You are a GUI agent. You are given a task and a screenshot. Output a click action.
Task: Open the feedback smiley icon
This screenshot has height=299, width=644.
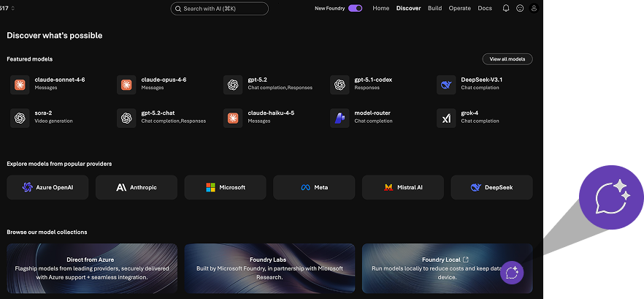click(x=520, y=9)
